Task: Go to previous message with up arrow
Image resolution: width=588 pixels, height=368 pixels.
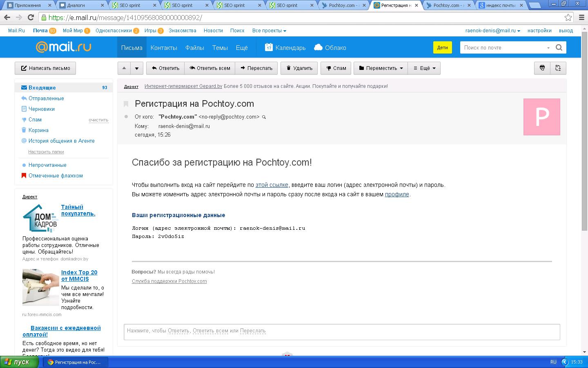Action: coord(124,68)
